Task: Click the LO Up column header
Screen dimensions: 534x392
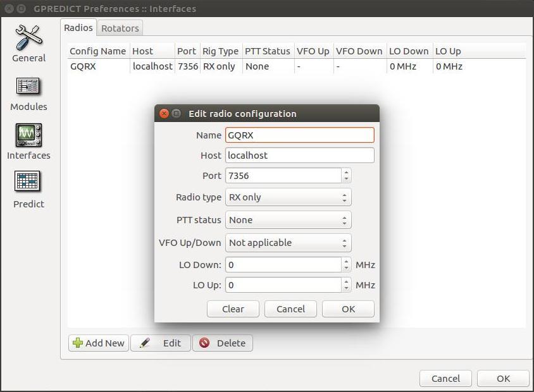Action: [480, 51]
